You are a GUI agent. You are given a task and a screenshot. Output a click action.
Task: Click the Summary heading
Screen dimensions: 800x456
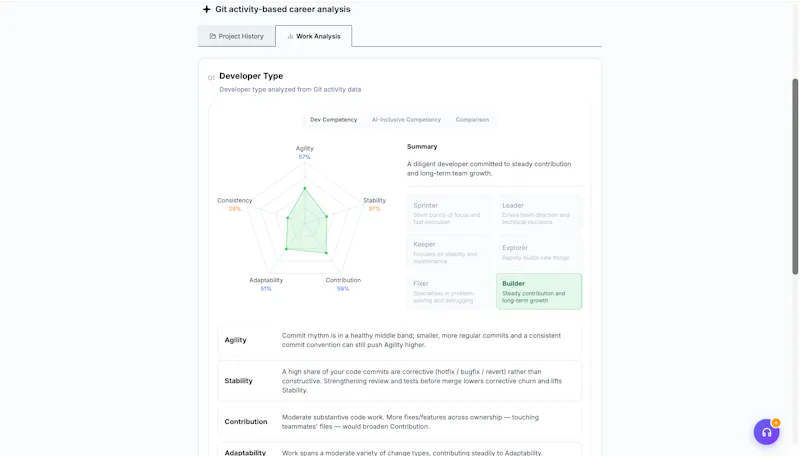pyautogui.click(x=422, y=146)
